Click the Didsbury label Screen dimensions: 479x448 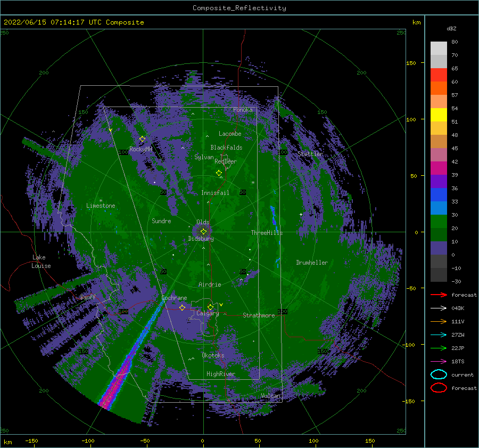pyautogui.click(x=201, y=239)
